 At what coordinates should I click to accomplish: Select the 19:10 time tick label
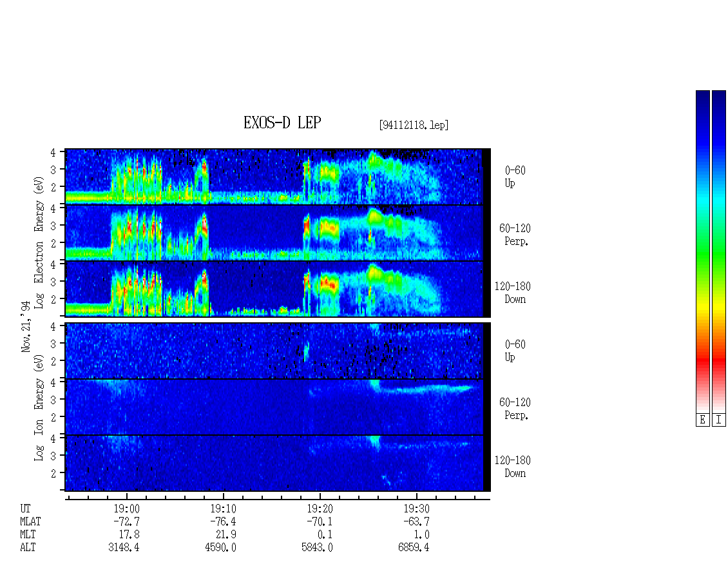(x=223, y=509)
